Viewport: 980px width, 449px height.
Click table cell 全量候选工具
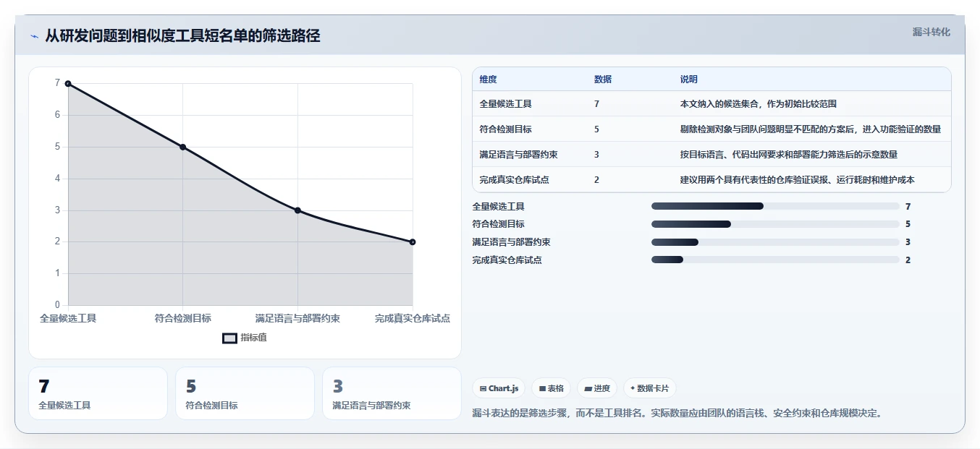(505, 104)
